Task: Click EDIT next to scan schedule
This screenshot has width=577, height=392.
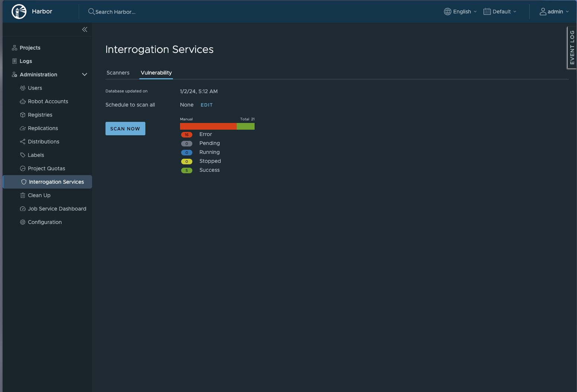Action: point(206,105)
